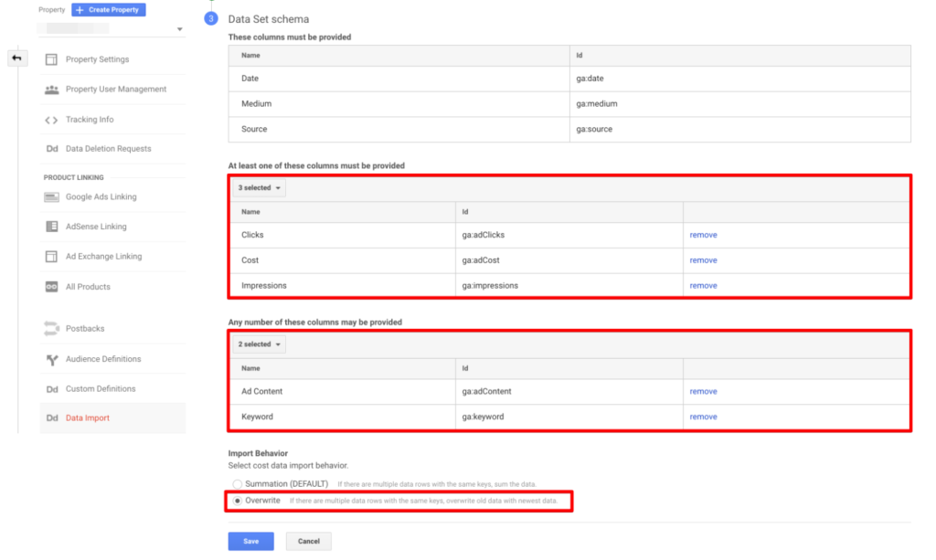Click the ga:adClicks cell
The width and height of the screenshot is (936, 560).
tap(569, 235)
